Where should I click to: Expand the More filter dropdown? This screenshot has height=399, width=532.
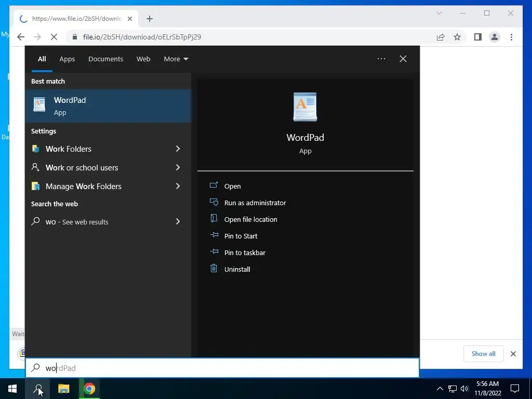pos(176,59)
